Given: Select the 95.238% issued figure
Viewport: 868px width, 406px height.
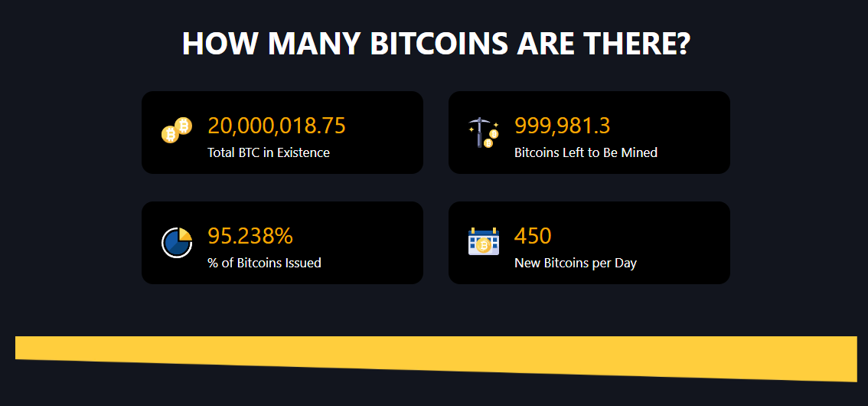Looking at the screenshot, I should [x=250, y=236].
